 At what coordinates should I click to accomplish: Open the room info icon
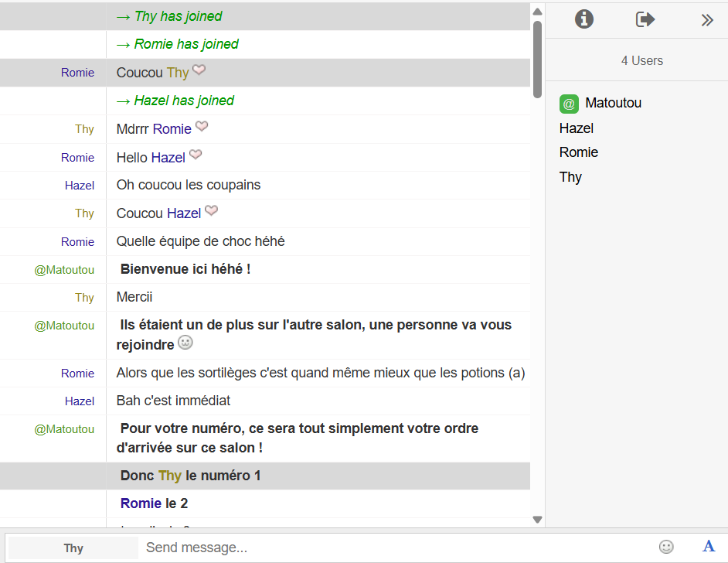click(584, 19)
